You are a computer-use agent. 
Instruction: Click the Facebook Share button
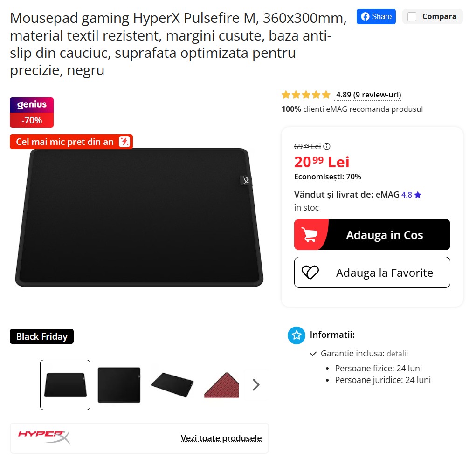click(376, 17)
